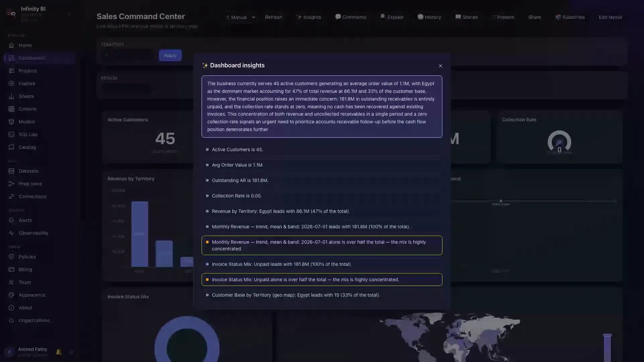The image size is (644, 362).
Task: Click the Home sidebar icon
Action: tap(11, 45)
